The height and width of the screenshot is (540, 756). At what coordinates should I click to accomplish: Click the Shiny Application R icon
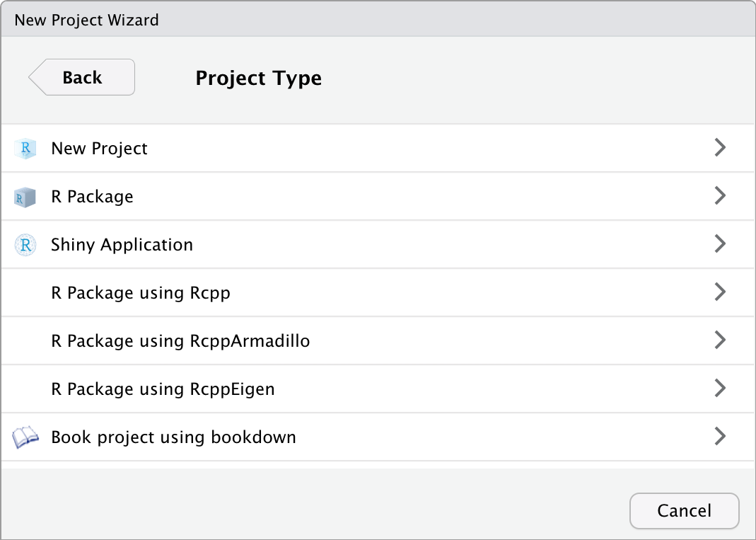(25, 245)
